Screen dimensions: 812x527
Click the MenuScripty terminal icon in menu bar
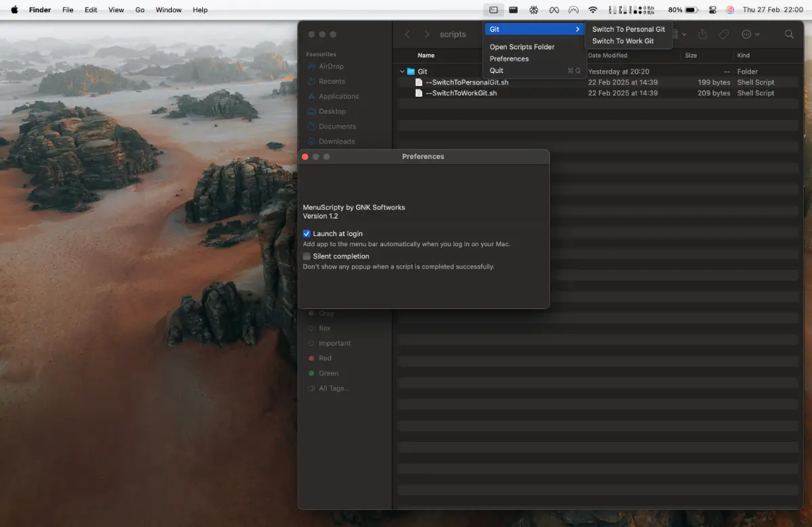(493, 10)
